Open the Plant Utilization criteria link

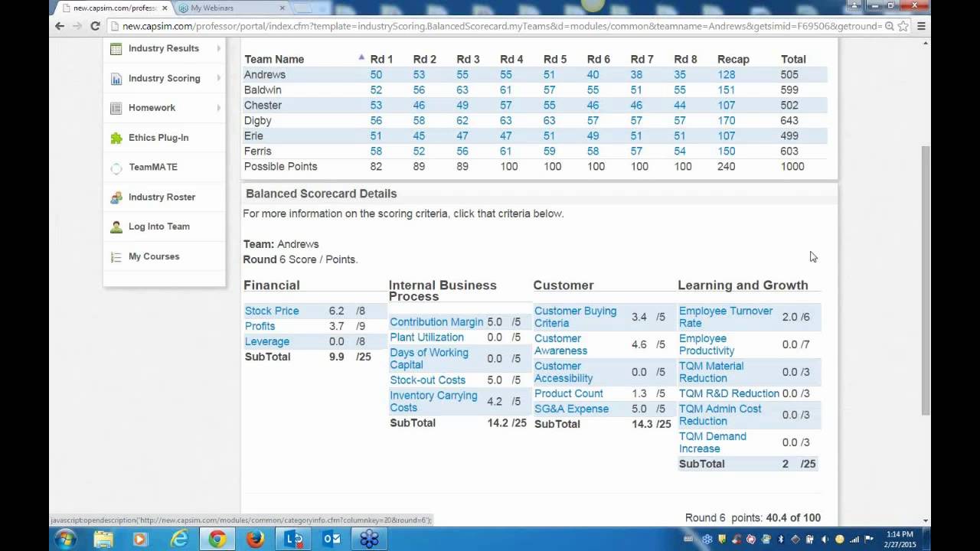pyautogui.click(x=426, y=337)
